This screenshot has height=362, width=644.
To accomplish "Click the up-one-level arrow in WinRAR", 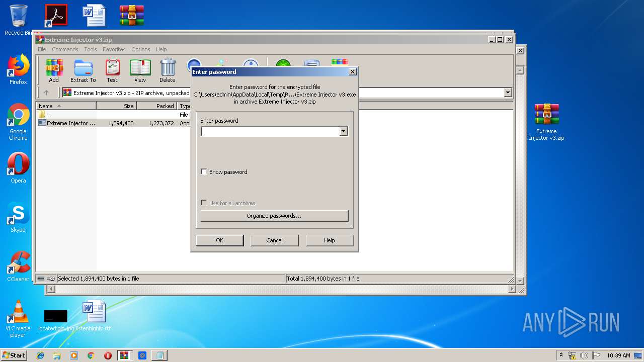I will [46, 93].
